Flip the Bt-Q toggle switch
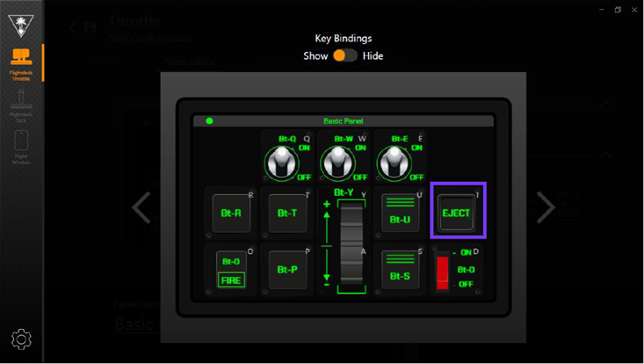 click(x=282, y=162)
